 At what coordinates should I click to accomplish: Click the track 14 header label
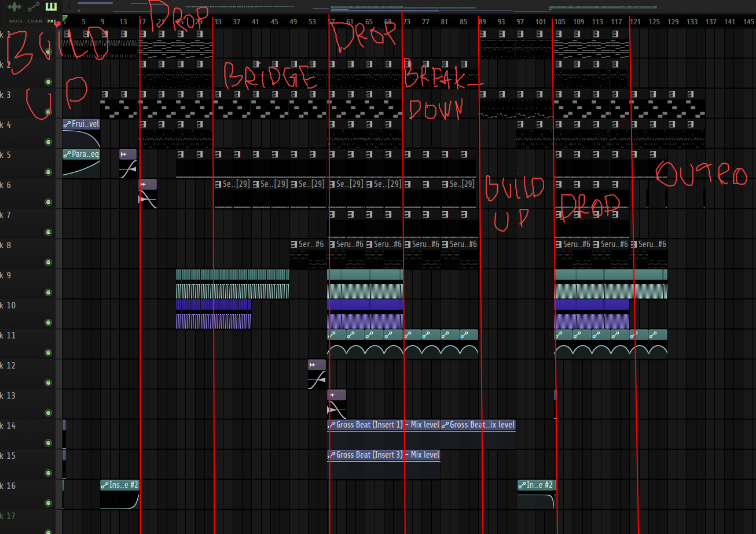pos(12,426)
